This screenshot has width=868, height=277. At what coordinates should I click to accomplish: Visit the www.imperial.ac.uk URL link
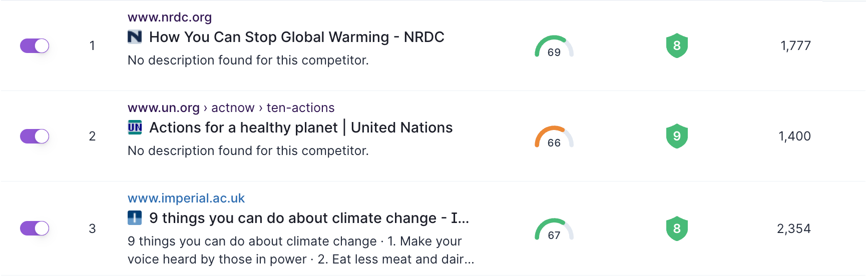coord(186,198)
